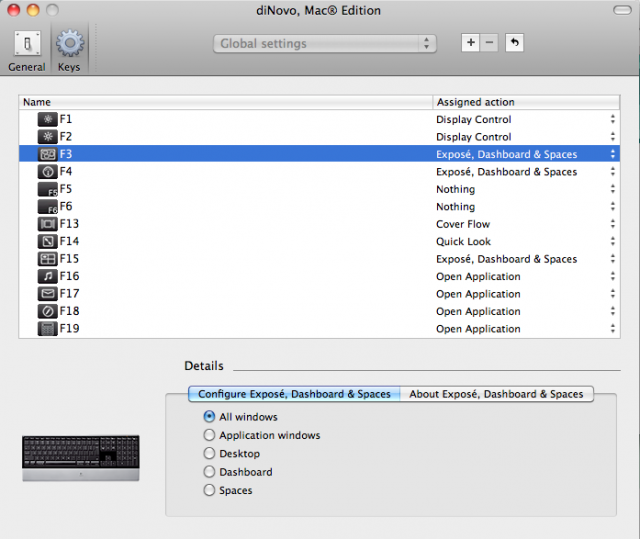The width and height of the screenshot is (640, 539).
Task: Click the restore defaults arrow button
Action: pyautogui.click(x=514, y=42)
